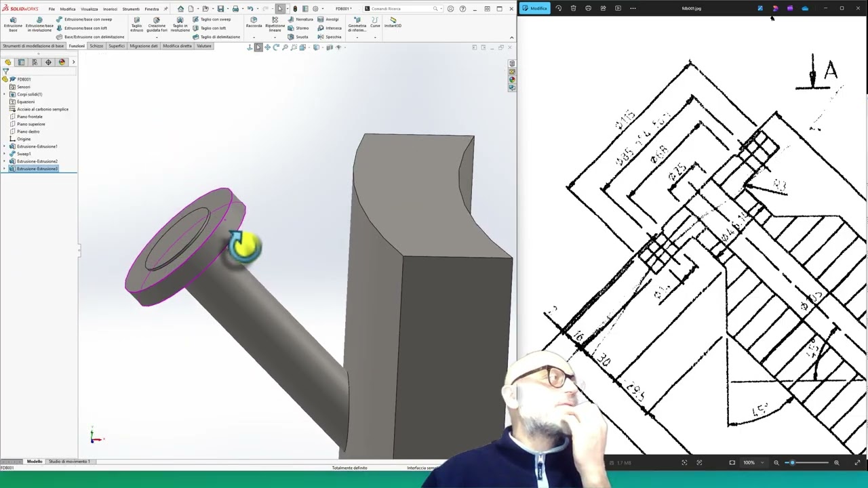Screen dimensions: 868x488
Task: Expand Corpi solidi(1) tree node
Action: 5,94
